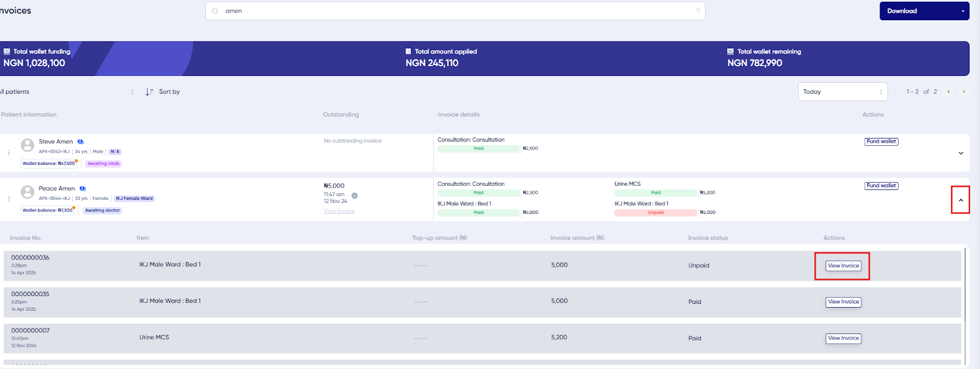Select the Steve Amen patient name
Viewport: 980px width, 369px height.
click(56, 142)
